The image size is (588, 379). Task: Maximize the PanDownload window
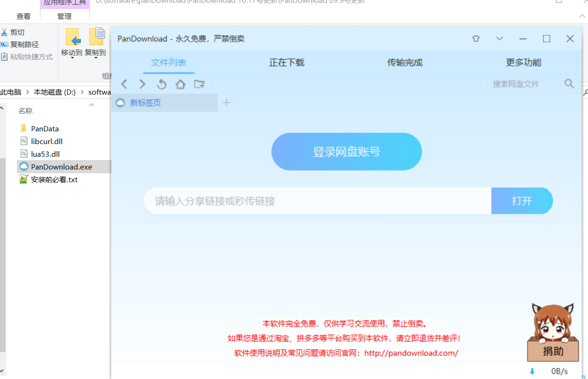pyautogui.click(x=547, y=39)
